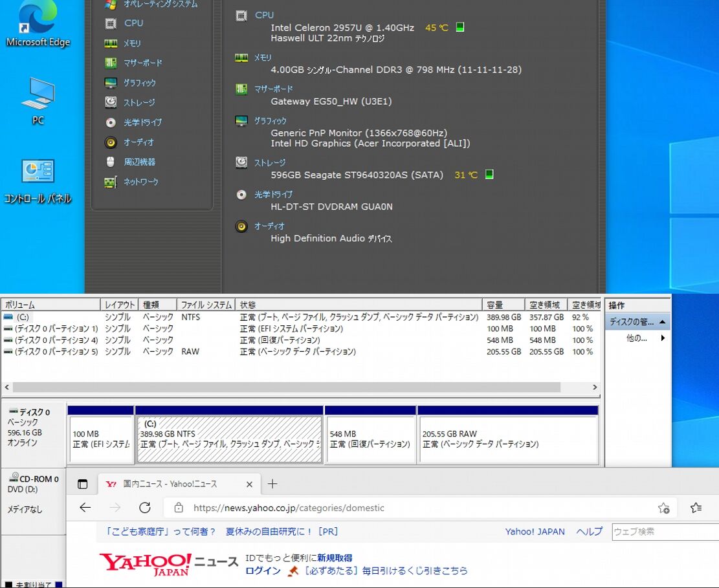Open the CPU heading in summary pane
Viewport: 719px width, 588px height.
pos(264,15)
